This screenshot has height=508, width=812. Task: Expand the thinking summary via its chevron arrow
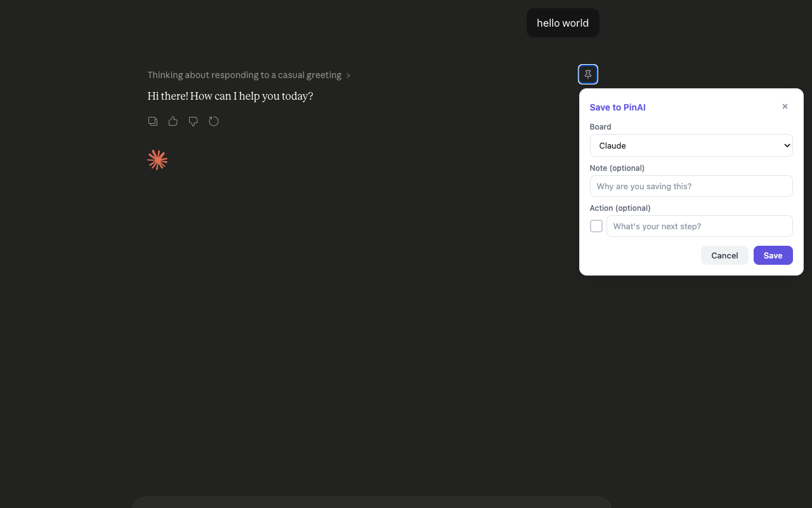click(348, 76)
